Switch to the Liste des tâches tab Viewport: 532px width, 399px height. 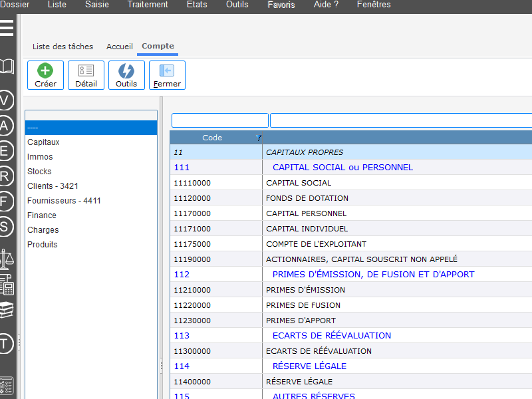click(63, 47)
